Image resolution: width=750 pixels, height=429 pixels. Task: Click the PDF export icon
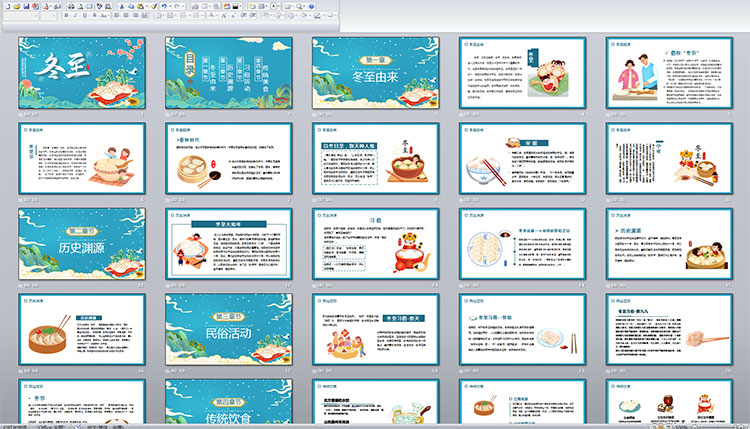pyautogui.click(x=46, y=6)
